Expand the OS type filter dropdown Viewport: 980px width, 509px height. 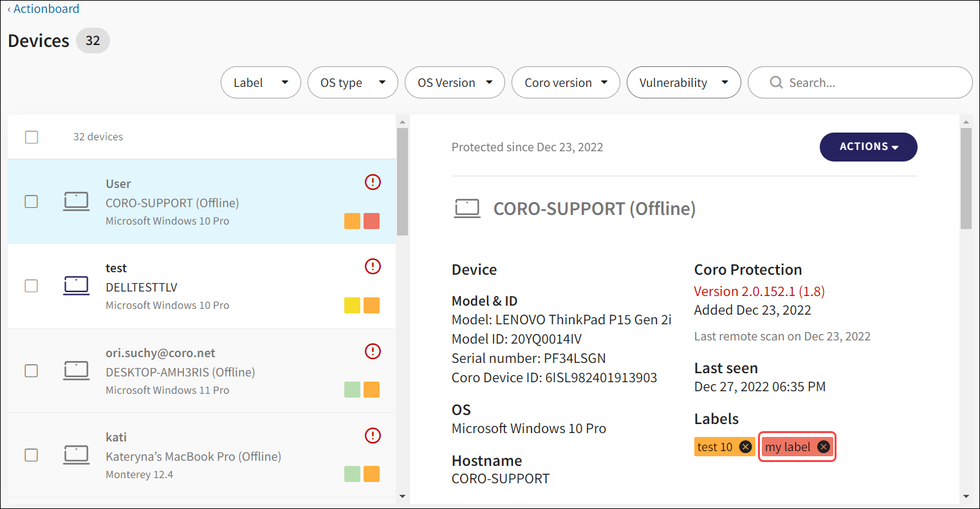pos(353,83)
